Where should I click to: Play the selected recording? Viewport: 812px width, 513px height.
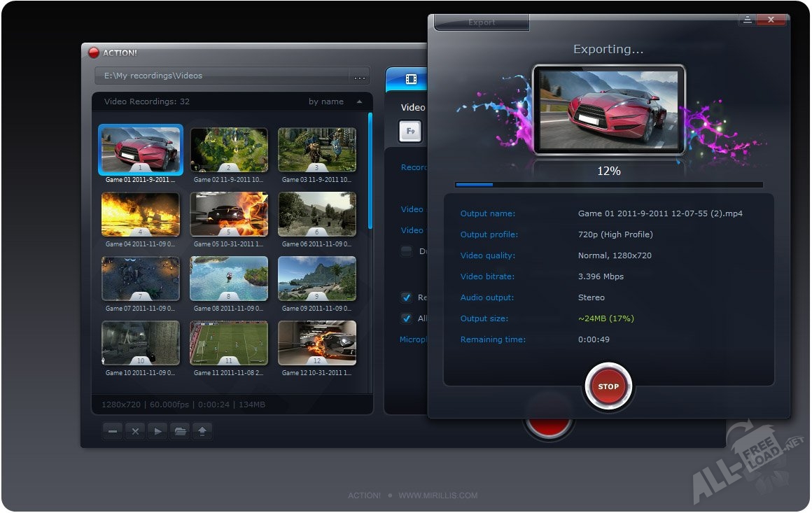[x=157, y=432]
